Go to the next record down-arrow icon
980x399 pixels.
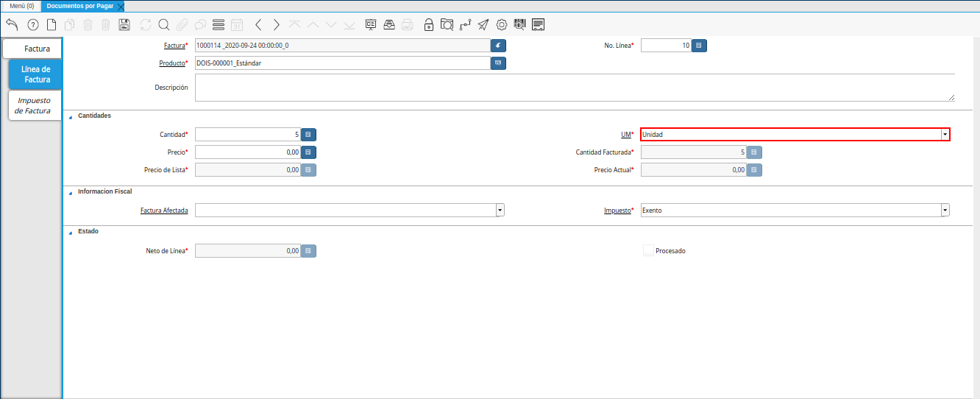click(x=331, y=24)
